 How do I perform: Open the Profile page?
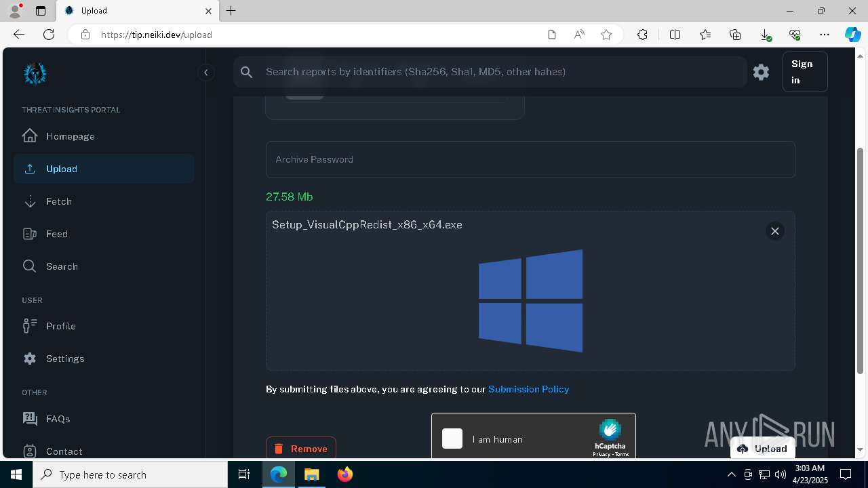(x=104, y=326)
